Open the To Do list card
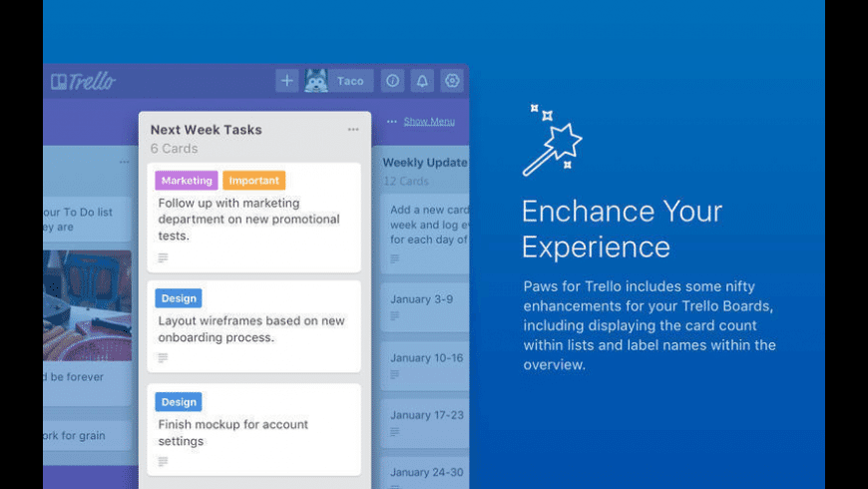 coord(88,220)
